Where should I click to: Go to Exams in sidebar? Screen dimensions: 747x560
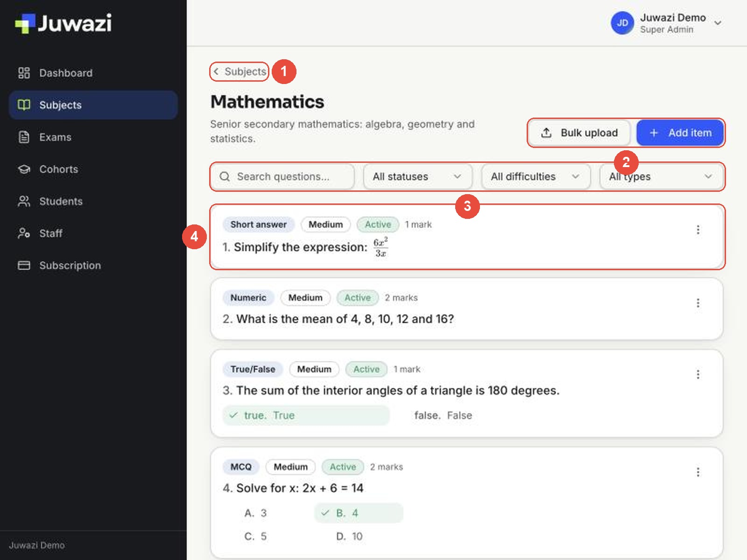coord(93,137)
